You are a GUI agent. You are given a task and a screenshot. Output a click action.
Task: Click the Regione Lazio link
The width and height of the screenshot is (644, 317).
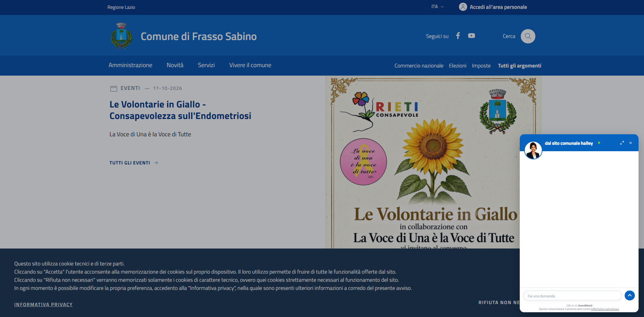121,7
